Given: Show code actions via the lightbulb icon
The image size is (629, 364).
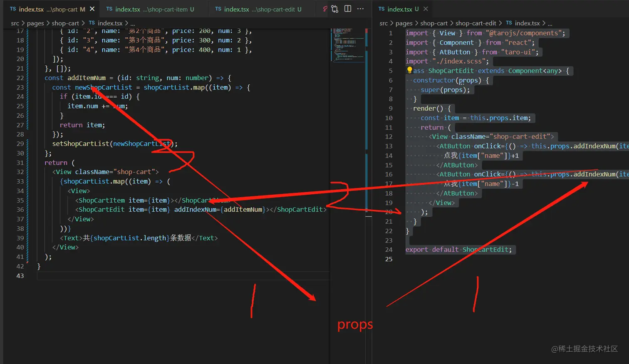Looking at the screenshot, I should pos(409,70).
